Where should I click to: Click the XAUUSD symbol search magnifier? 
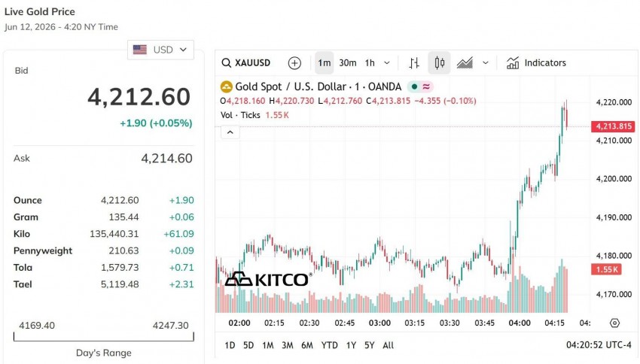tap(226, 62)
